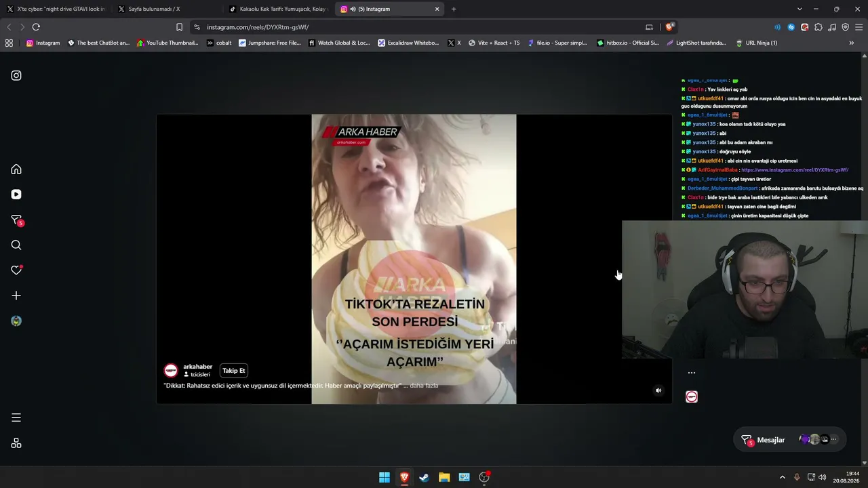Open the Shazam extension
This screenshot has height=488, width=868.
click(791, 27)
